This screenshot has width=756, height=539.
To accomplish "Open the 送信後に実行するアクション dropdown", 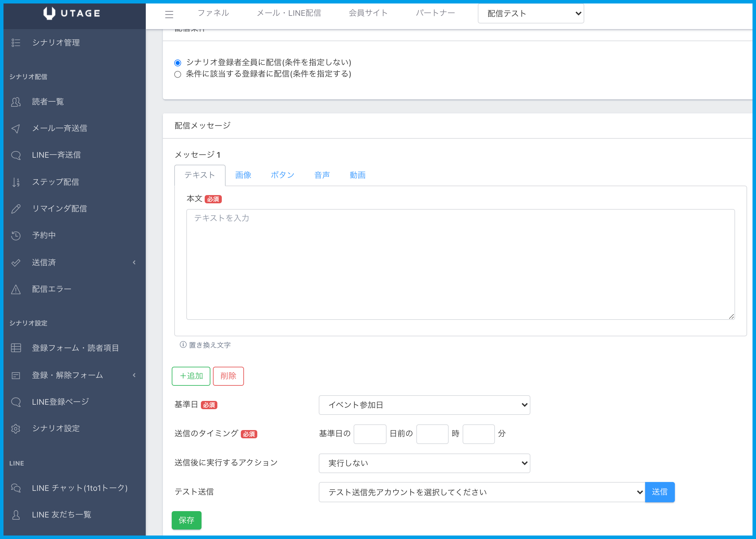I will (x=424, y=463).
